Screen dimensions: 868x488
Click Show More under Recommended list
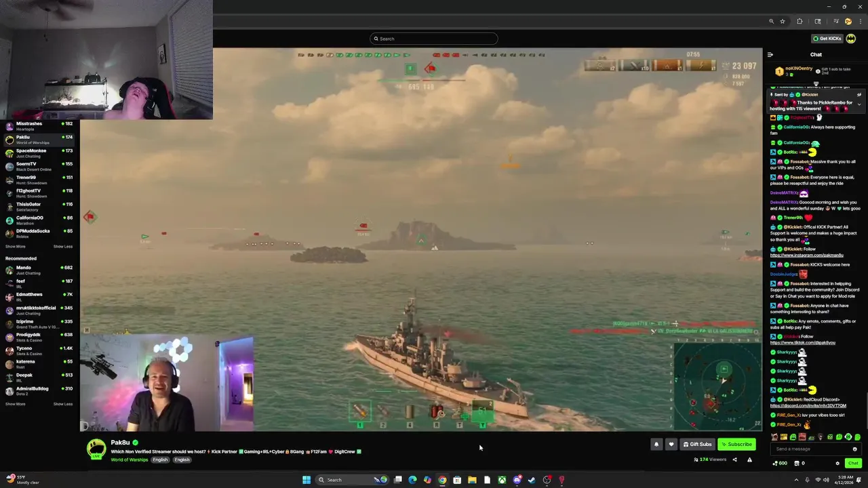[16, 404]
